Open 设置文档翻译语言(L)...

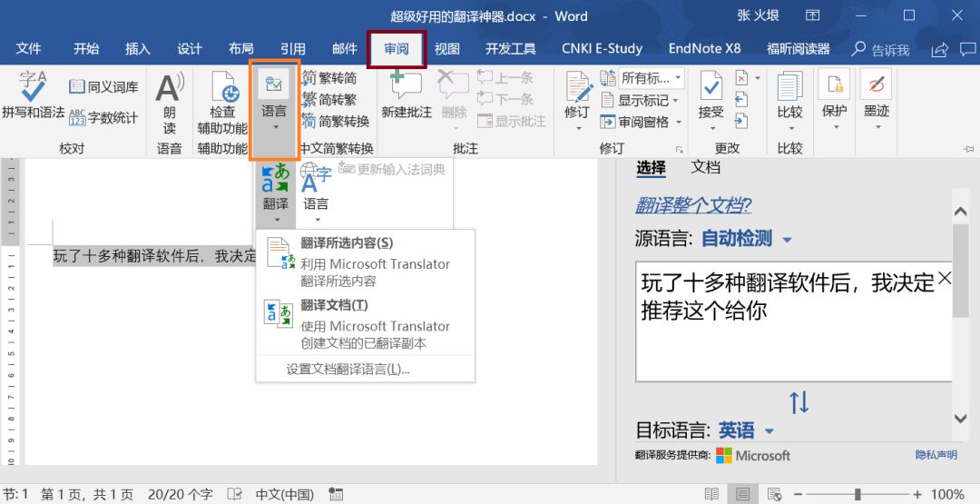(x=348, y=369)
